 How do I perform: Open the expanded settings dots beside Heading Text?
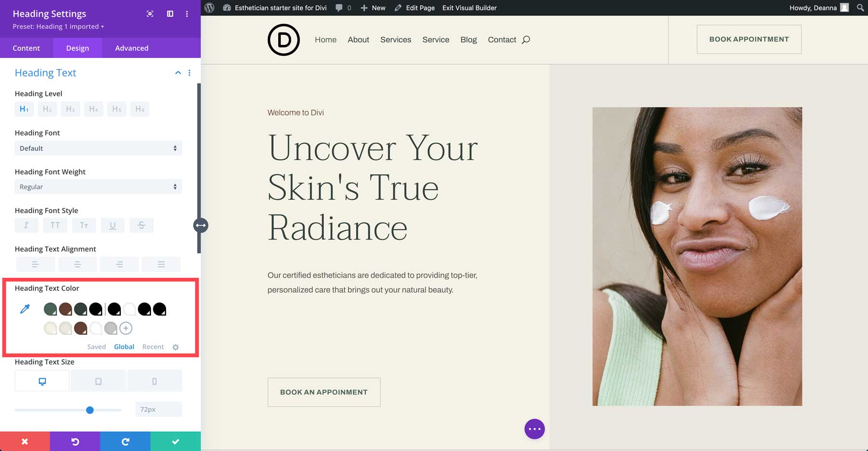(x=189, y=72)
